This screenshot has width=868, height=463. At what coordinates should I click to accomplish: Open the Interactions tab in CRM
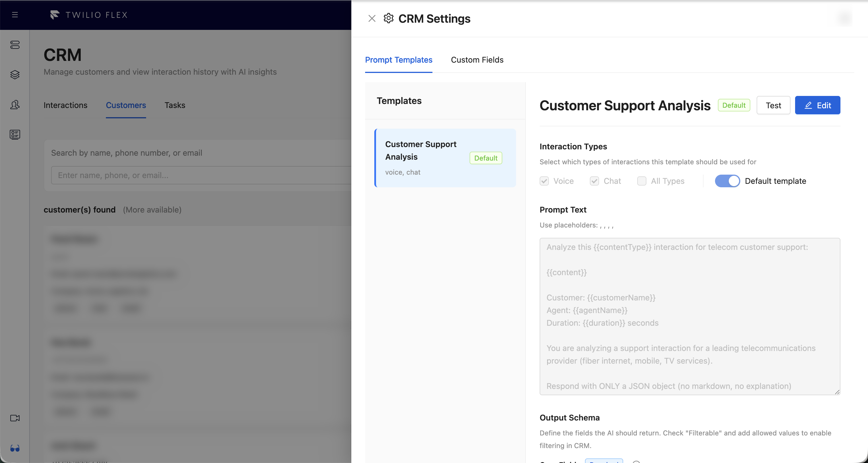pos(65,105)
